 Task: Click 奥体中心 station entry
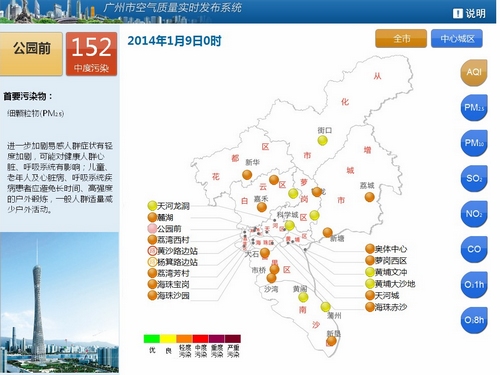coord(386,249)
